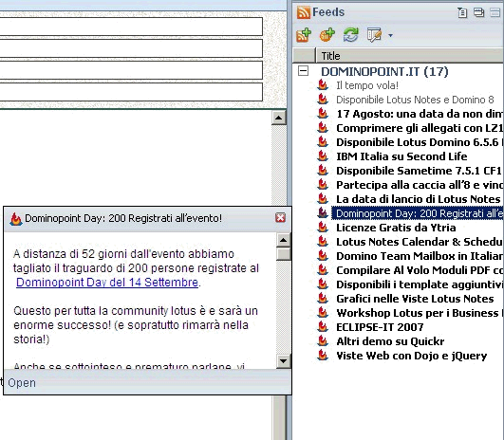Click Open at the popup bottom
This screenshot has width=504, height=440.
pos(22,383)
